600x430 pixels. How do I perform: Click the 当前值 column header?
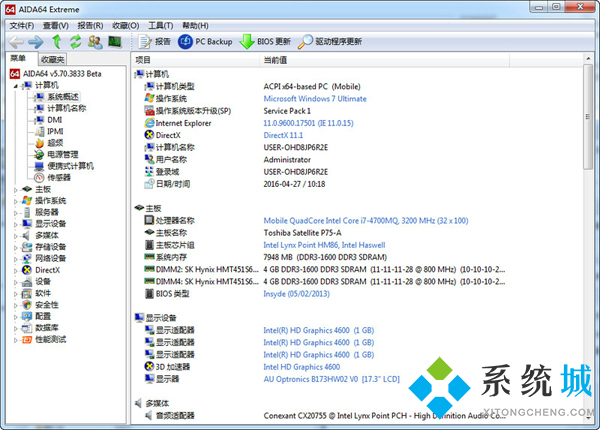click(x=384, y=60)
